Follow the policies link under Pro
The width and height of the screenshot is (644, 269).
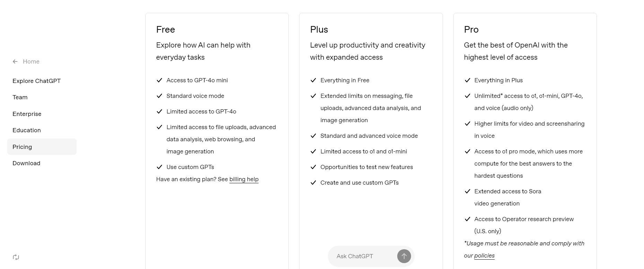[x=484, y=255]
